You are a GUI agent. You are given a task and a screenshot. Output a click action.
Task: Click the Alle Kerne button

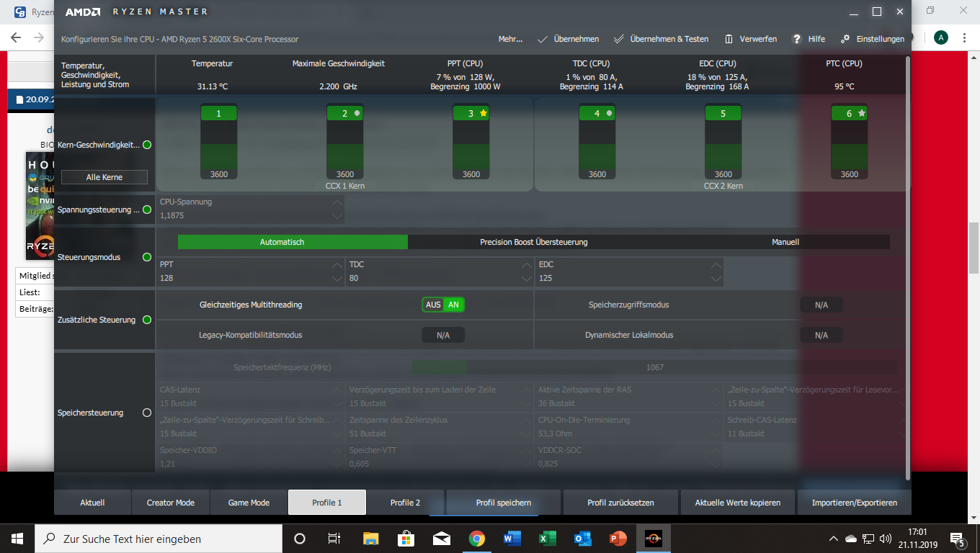pyautogui.click(x=104, y=177)
